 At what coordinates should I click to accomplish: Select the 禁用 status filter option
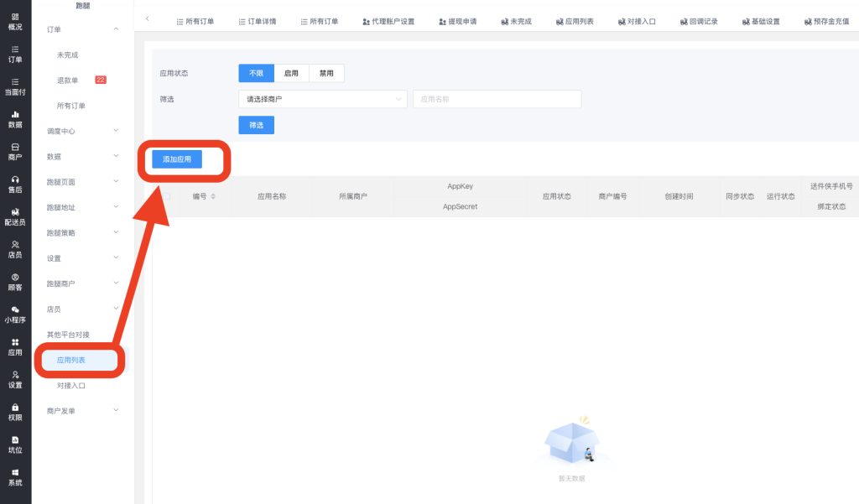pos(326,74)
